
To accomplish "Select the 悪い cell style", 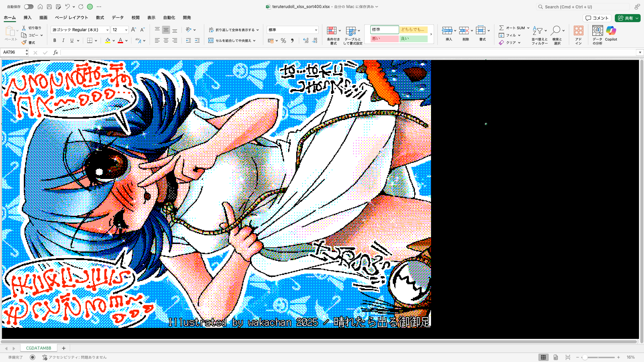I will point(384,39).
